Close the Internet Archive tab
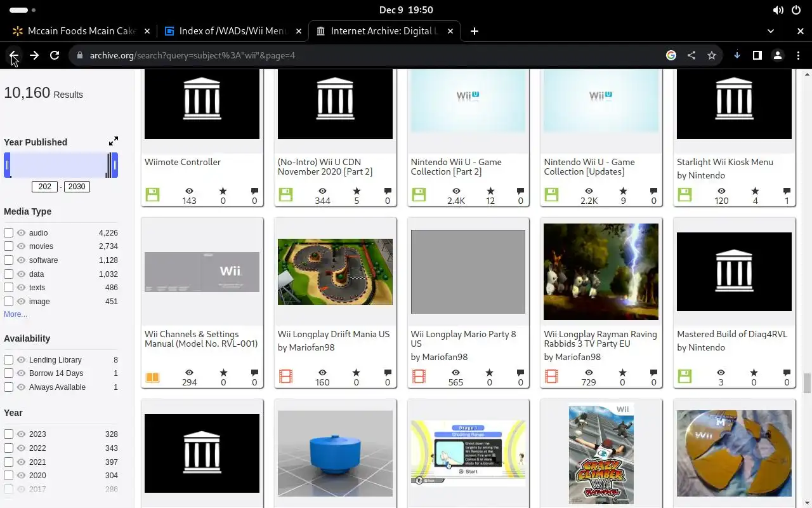 pyautogui.click(x=450, y=30)
